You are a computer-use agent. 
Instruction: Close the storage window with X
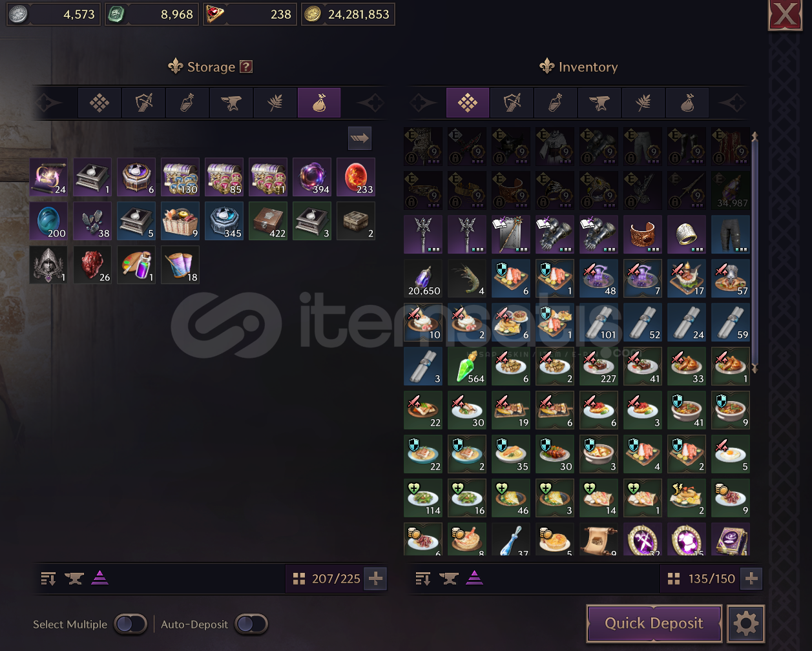point(785,15)
